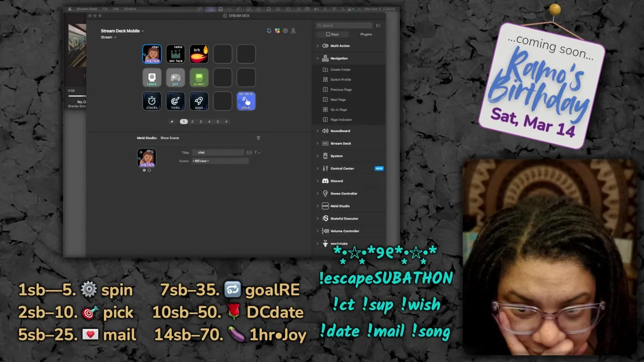The image size is (644, 362).
Task: Open the notifications bell icon
Action: pos(269,31)
